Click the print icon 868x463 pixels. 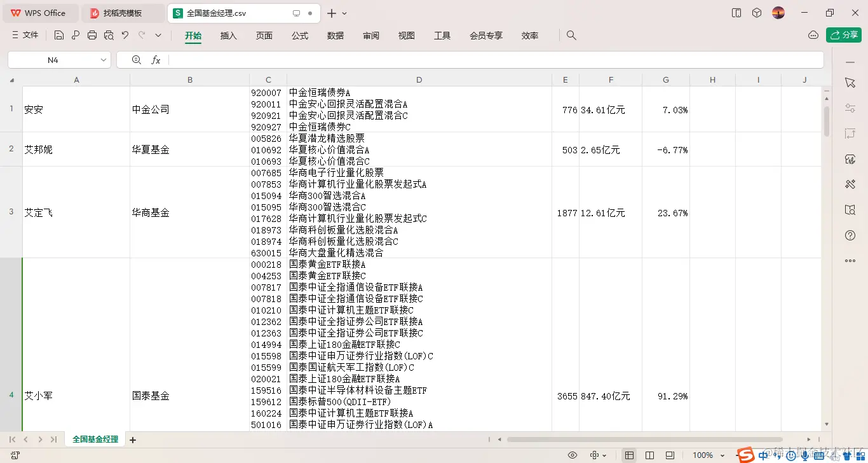92,36
